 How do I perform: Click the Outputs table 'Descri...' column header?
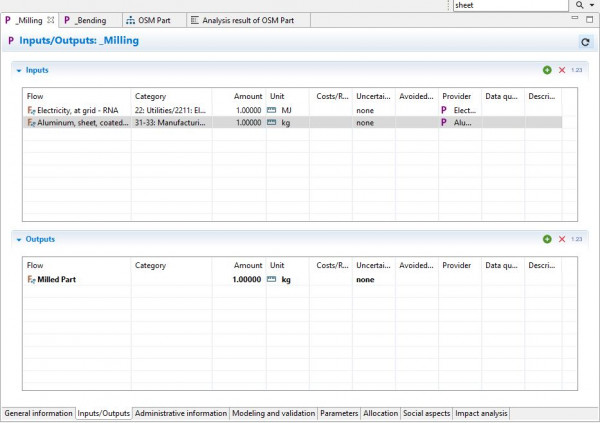541,265
